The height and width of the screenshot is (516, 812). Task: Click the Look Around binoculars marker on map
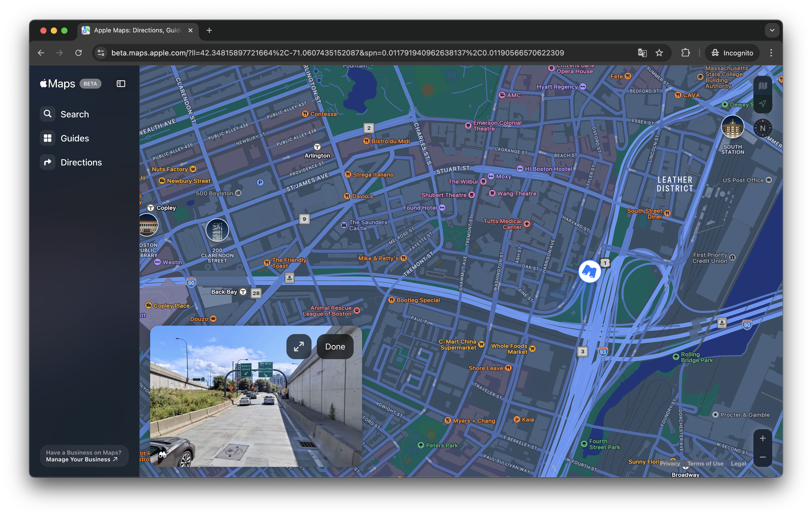589,271
